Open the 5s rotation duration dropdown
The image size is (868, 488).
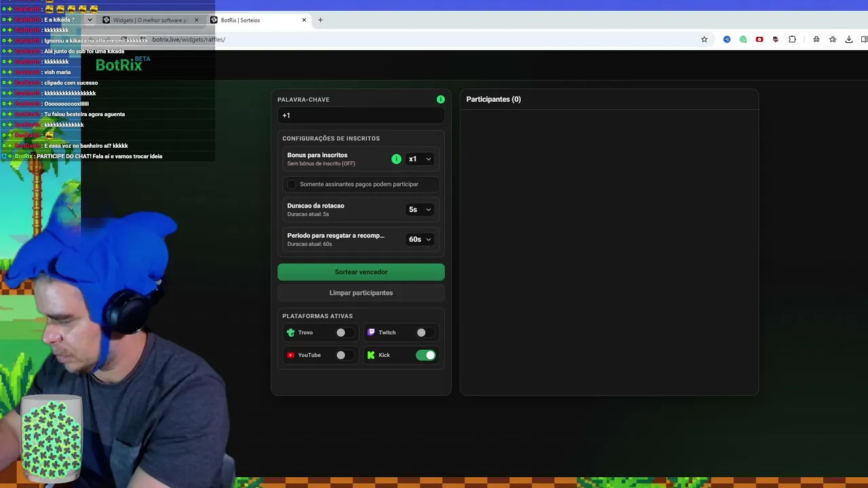pyautogui.click(x=419, y=209)
